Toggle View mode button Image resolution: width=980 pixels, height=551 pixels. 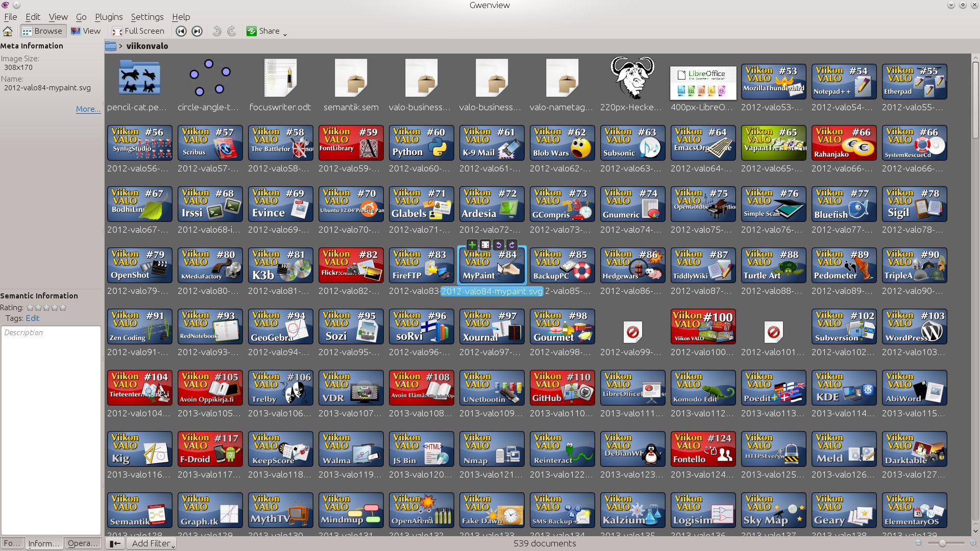(x=86, y=31)
